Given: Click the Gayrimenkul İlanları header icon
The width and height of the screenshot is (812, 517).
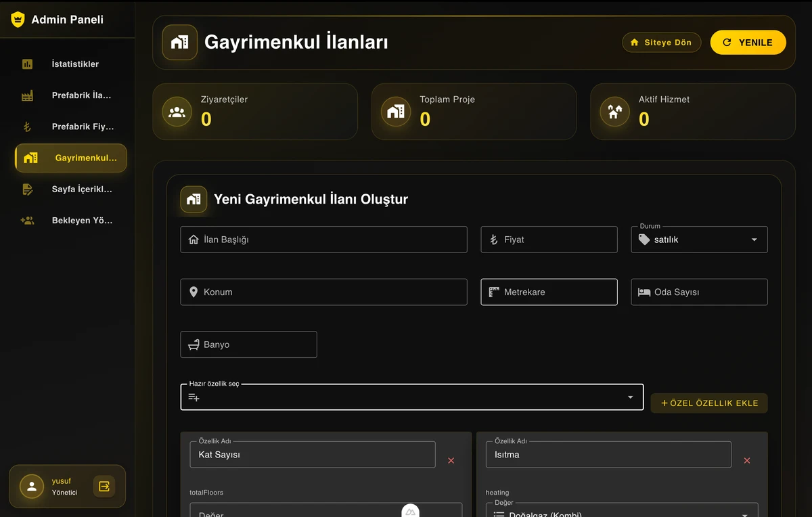Looking at the screenshot, I should (x=180, y=42).
